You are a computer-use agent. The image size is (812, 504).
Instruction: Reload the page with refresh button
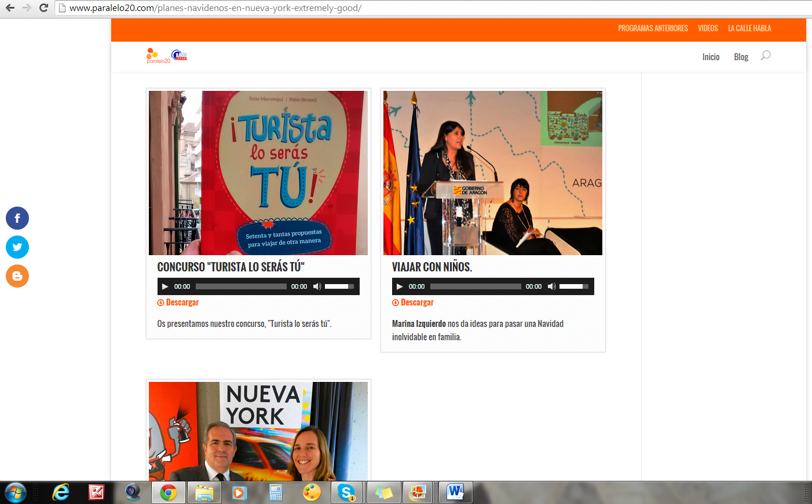[43, 8]
